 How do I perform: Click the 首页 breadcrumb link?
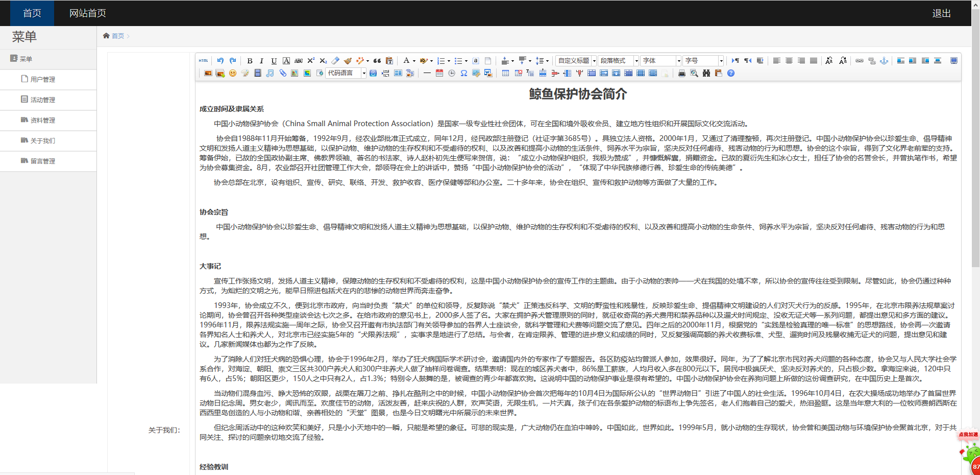tap(118, 36)
